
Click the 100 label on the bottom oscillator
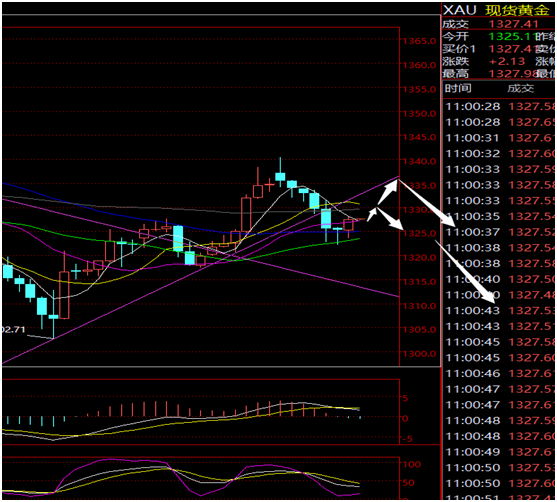point(411,464)
